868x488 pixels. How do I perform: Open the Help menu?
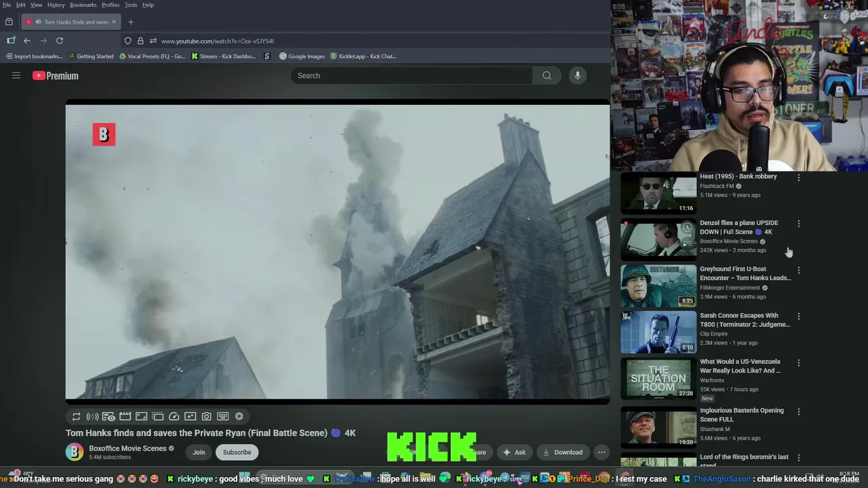pos(148,5)
